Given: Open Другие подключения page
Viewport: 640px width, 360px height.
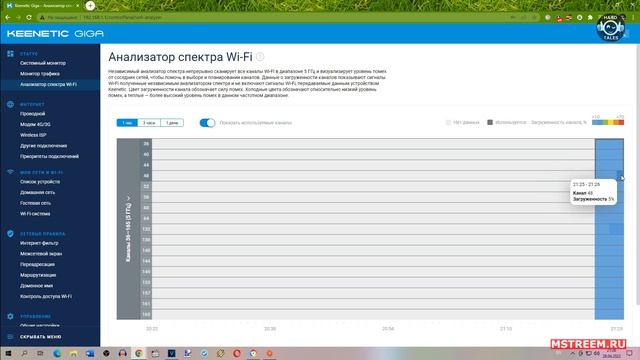Looking at the screenshot, I should click(44, 146).
